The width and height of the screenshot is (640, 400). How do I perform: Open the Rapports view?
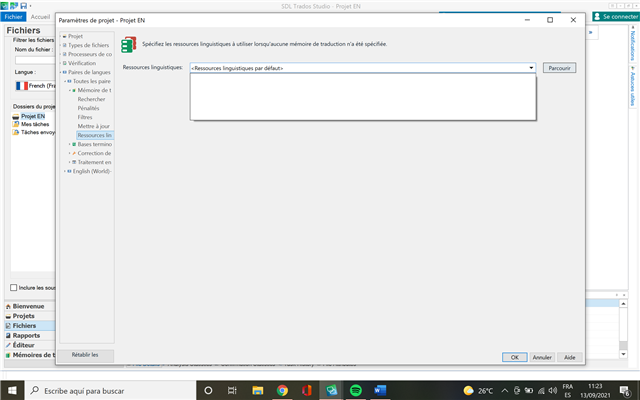27,335
